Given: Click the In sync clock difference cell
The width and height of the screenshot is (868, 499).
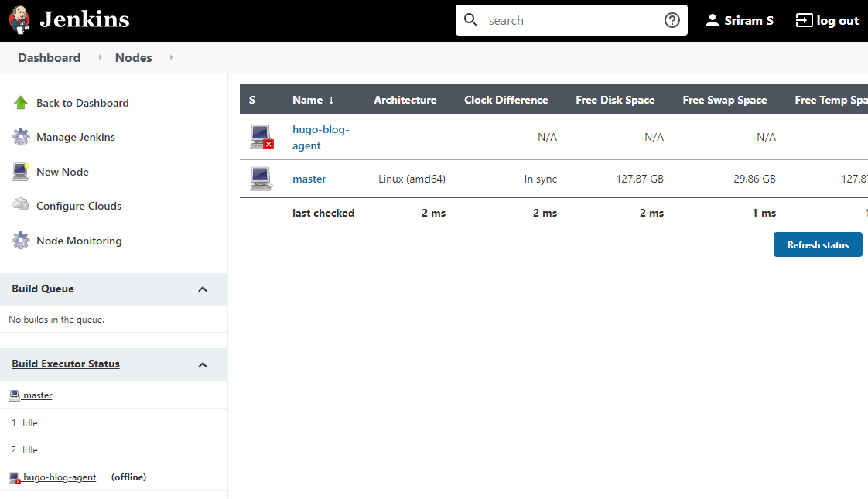Looking at the screenshot, I should [x=541, y=179].
